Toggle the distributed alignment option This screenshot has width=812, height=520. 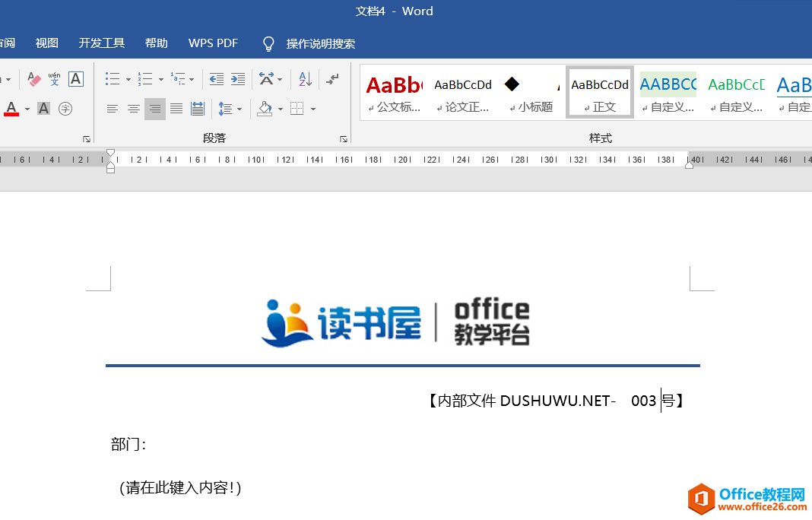pos(198,108)
